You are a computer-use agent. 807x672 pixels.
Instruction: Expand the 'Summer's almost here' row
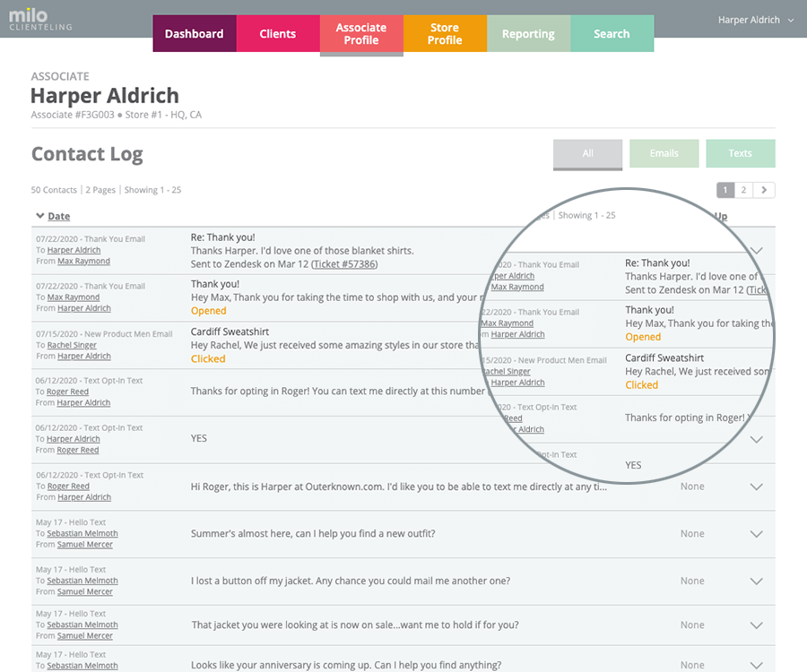[756, 534]
